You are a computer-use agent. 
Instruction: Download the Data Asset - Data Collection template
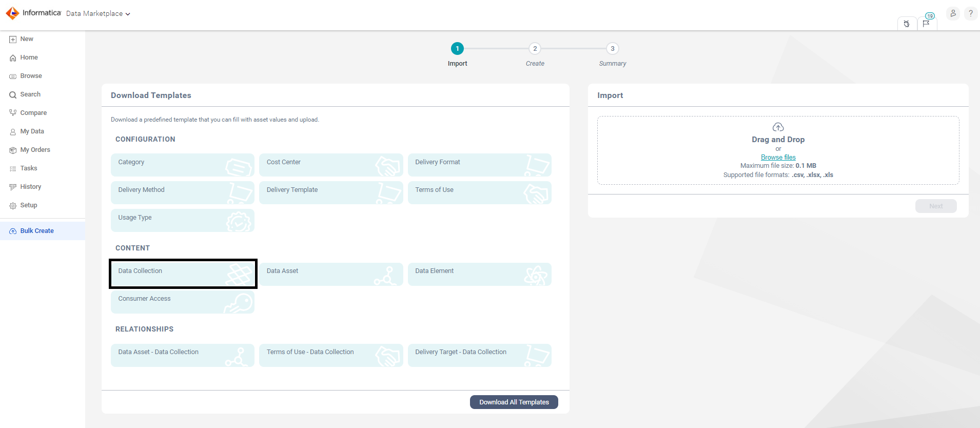pos(183,355)
